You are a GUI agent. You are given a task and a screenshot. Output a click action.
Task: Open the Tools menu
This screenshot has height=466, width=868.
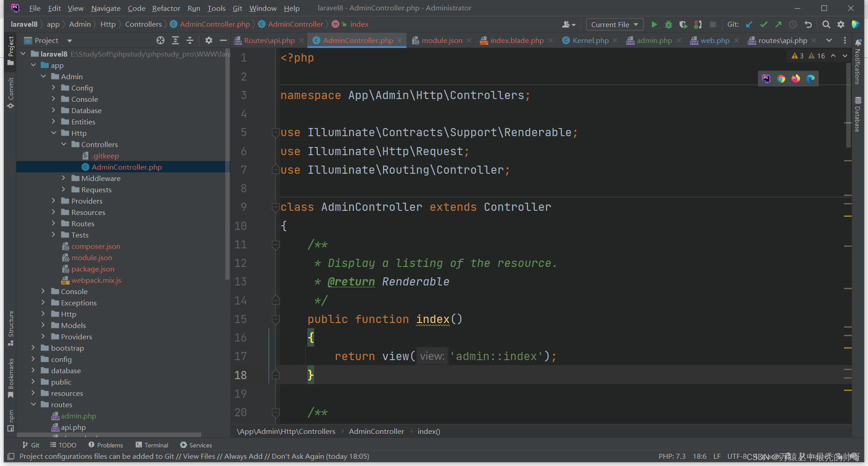point(216,8)
